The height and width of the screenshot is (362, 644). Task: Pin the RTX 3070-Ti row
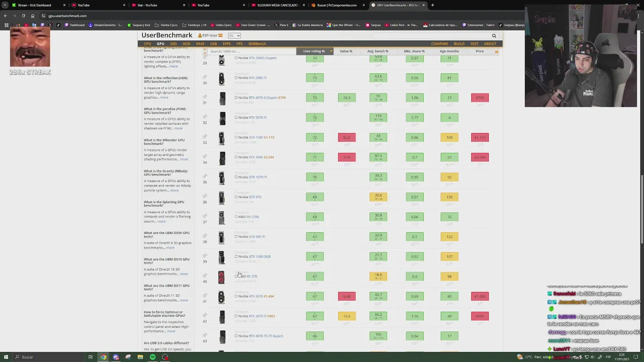pos(205,316)
